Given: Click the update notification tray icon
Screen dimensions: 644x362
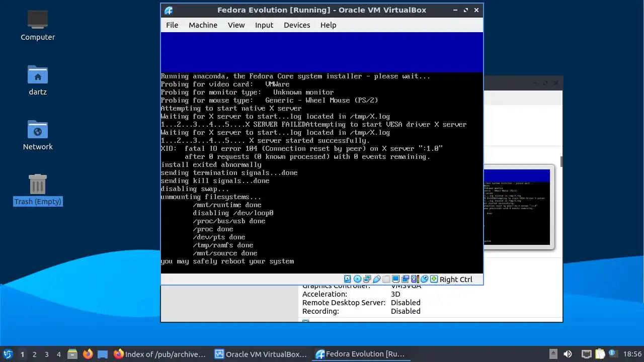Looking at the screenshot, I should pos(613,354).
